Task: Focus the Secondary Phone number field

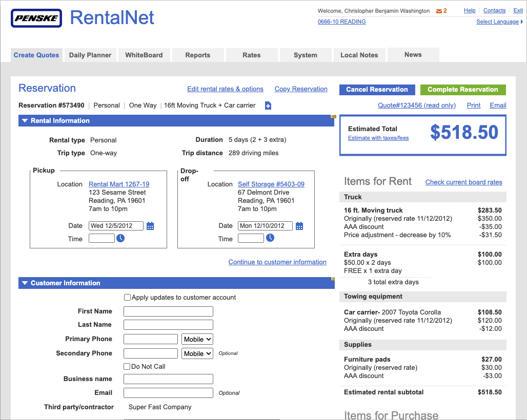Action: coord(151,353)
